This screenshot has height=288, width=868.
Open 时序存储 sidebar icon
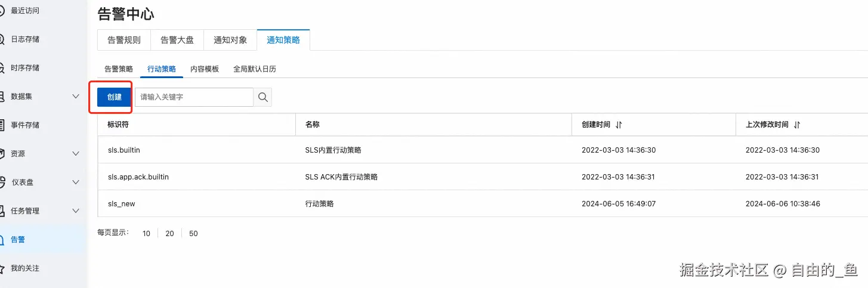tap(2, 68)
